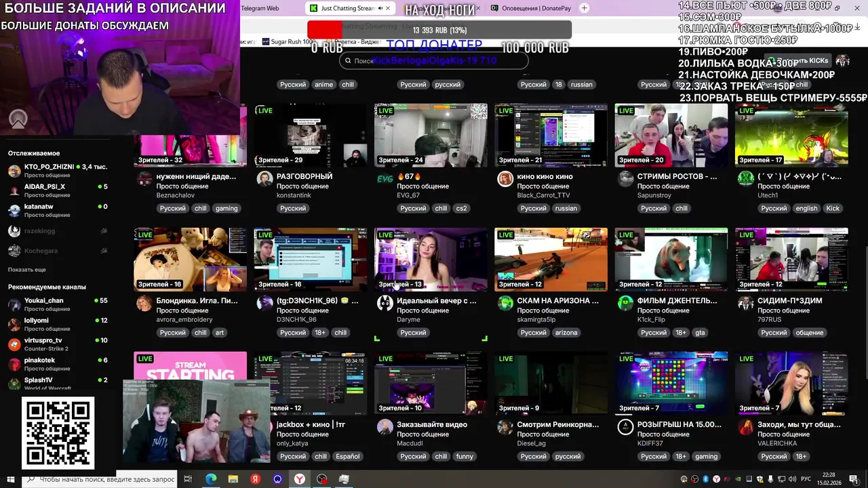Open VALERICHKA channel avatar

pos(745,427)
